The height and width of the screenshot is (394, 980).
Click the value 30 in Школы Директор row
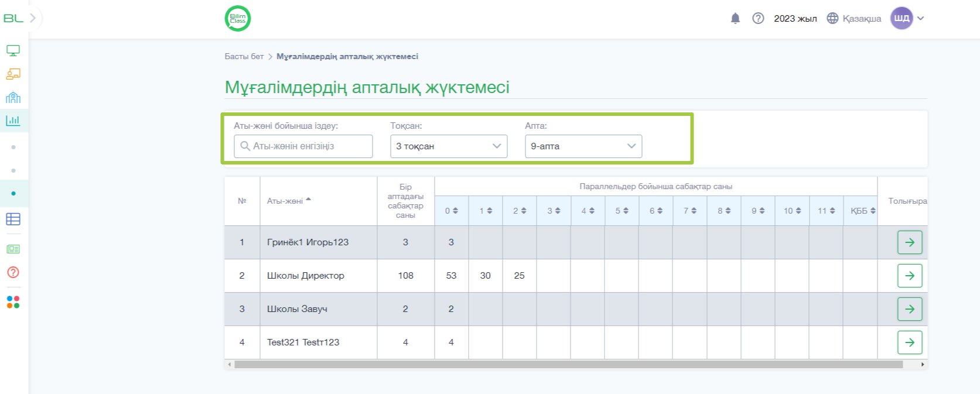coord(486,276)
